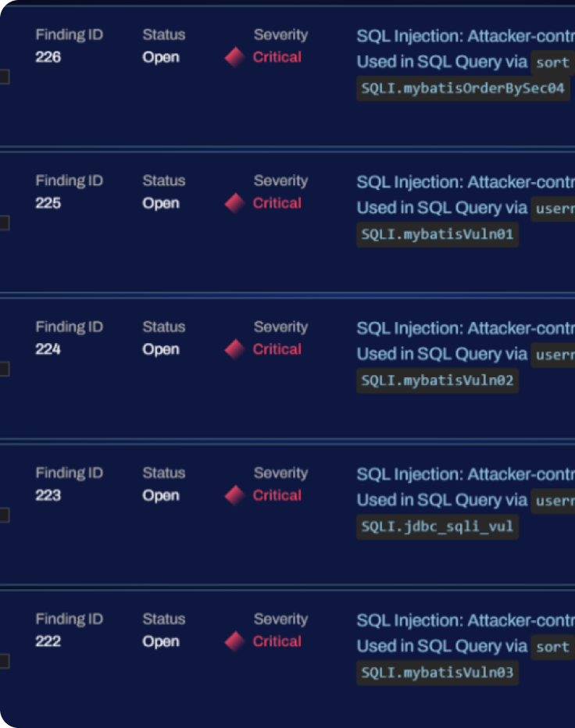
Task: Click the SQLI.mybatisVuln02 code tag
Action: (x=437, y=380)
